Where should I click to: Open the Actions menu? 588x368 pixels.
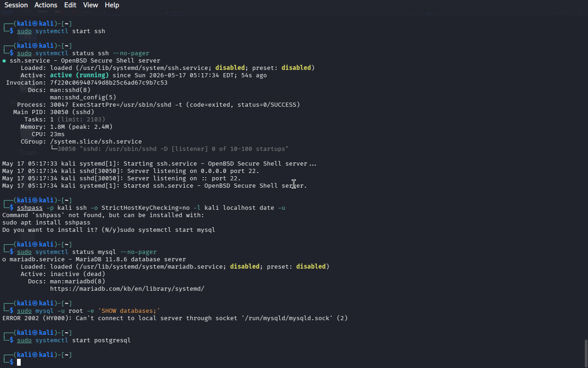tap(46, 5)
